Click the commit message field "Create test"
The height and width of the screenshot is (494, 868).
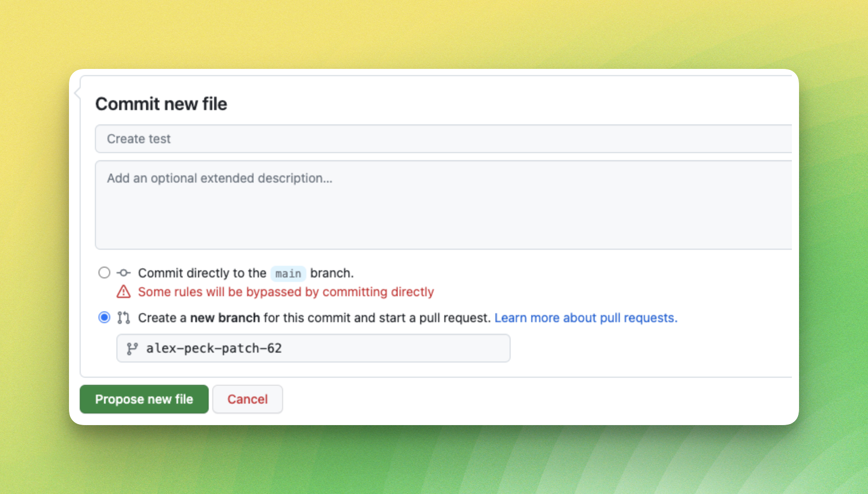point(443,139)
